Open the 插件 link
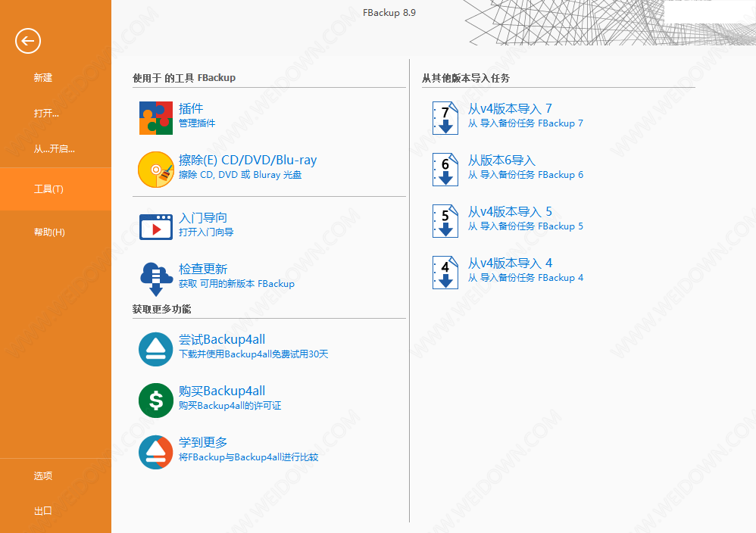 (x=191, y=108)
